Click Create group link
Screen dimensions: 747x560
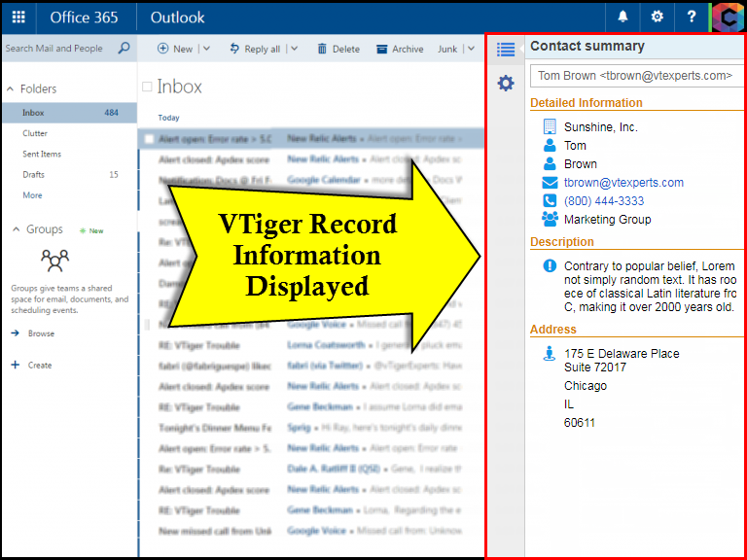click(x=40, y=366)
